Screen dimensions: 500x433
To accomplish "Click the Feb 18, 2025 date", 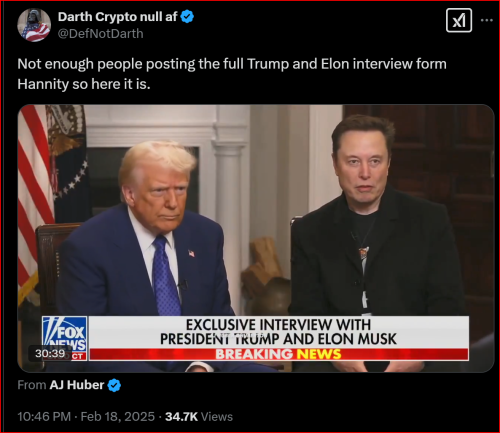I will [118, 417].
